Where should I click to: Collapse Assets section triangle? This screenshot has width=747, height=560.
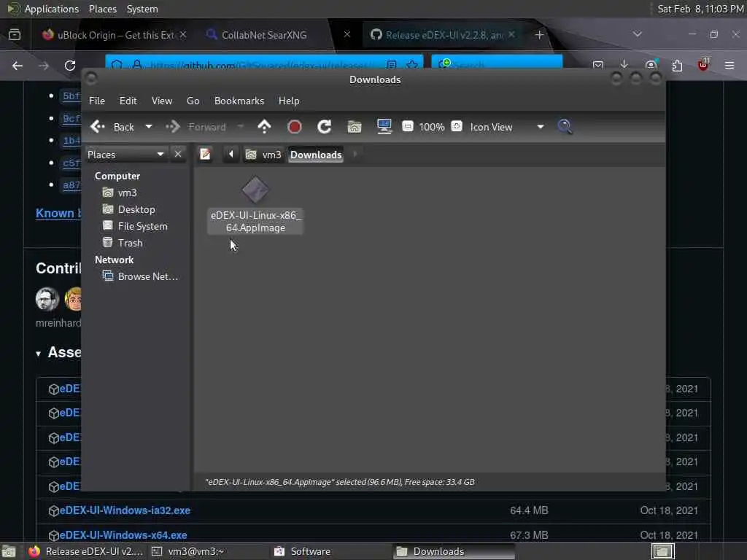[x=38, y=354]
